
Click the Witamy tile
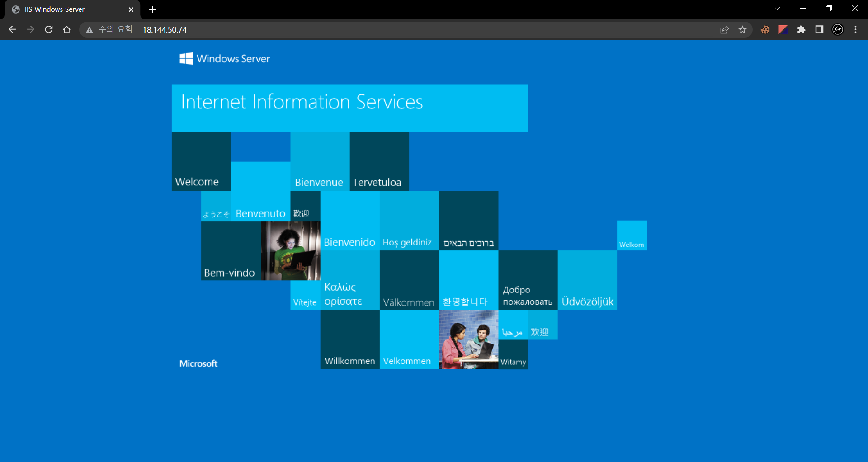(513, 354)
